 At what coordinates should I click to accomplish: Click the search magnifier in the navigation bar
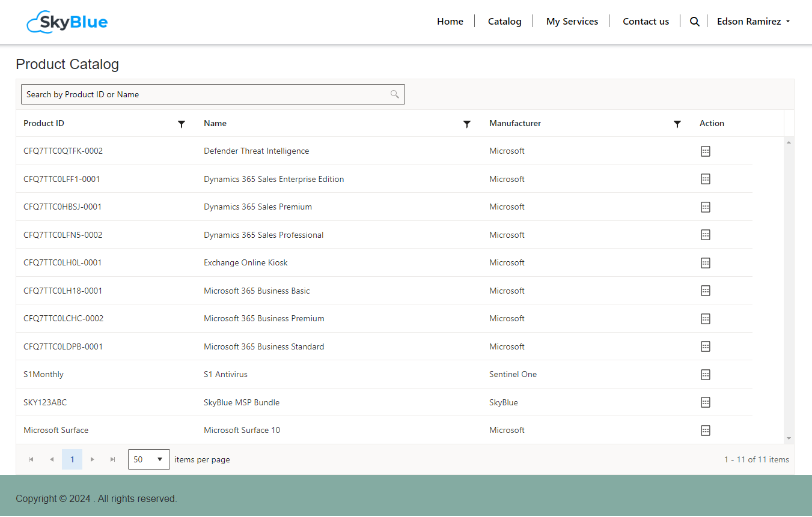tap(694, 22)
